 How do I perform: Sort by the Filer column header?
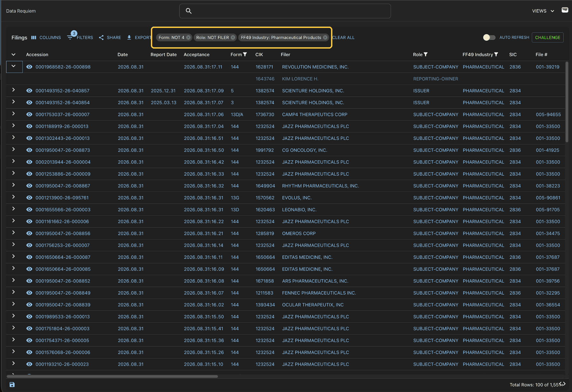[285, 55]
